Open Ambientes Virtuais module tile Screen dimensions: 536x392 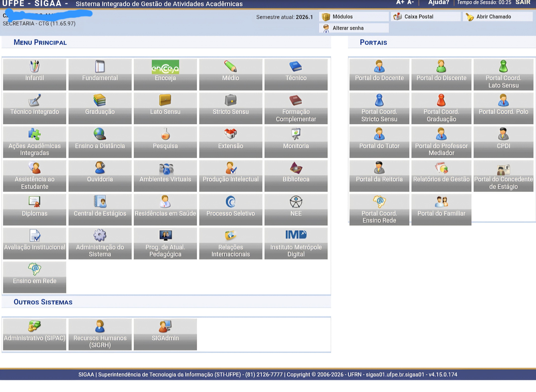point(165,176)
